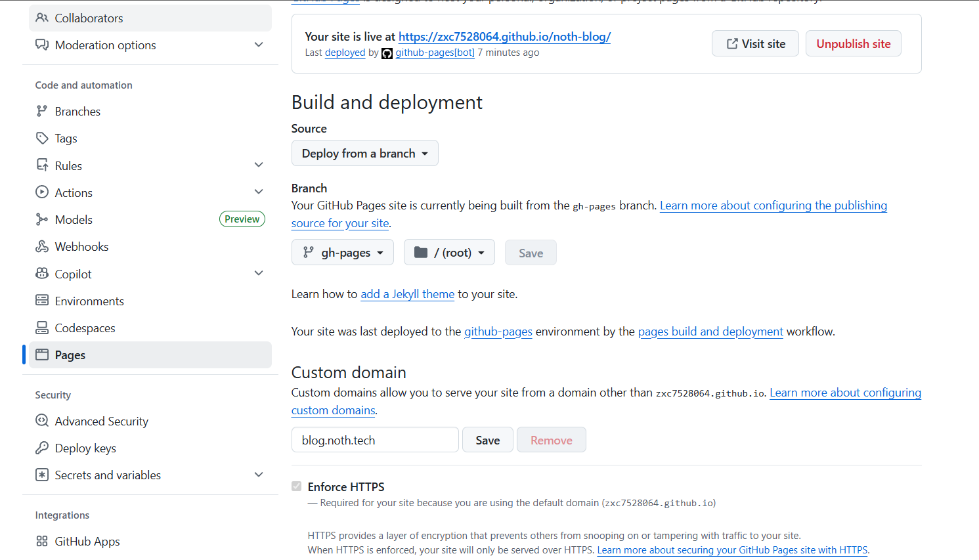This screenshot has height=560, width=979.
Task: Click the Unpublish site button
Action: coord(853,44)
